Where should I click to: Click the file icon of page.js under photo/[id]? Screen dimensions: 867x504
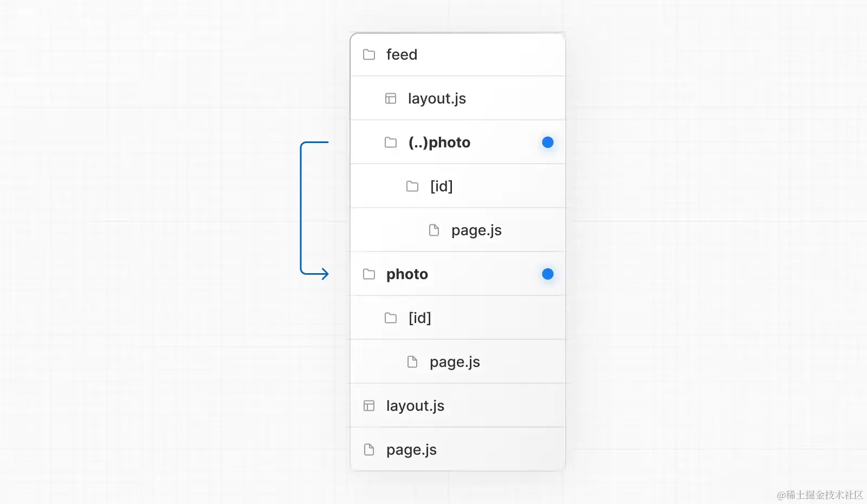click(412, 362)
